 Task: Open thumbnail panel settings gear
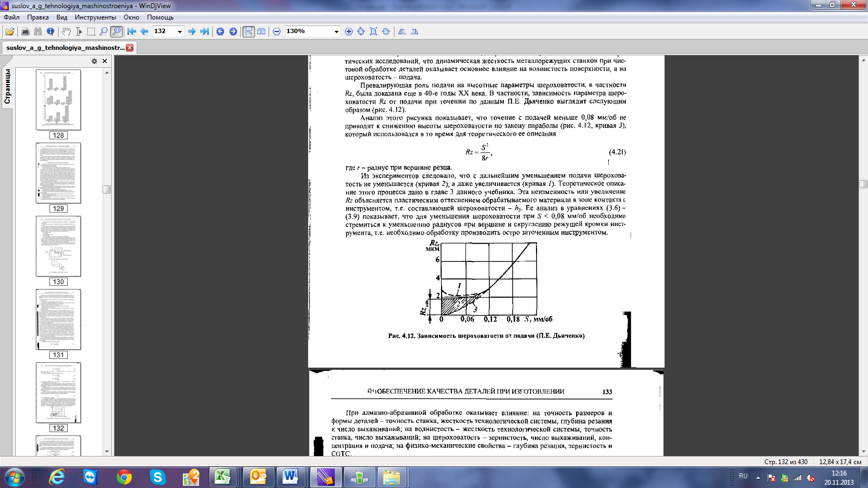[x=94, y=61]
